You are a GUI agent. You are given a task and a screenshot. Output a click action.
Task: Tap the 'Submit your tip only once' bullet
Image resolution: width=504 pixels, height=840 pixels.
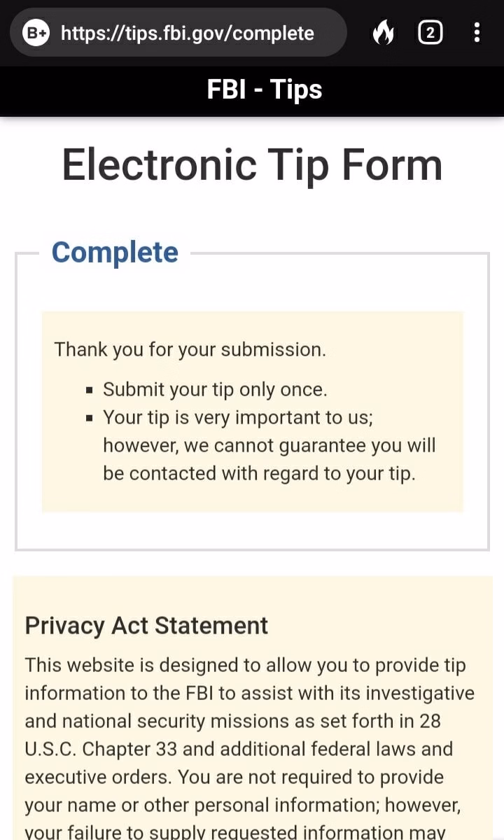215,389
